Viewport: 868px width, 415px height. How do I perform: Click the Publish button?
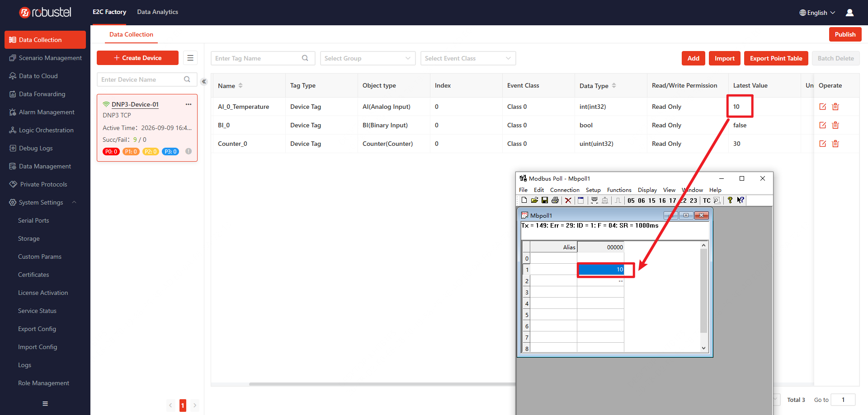click(x=845, y=34)
